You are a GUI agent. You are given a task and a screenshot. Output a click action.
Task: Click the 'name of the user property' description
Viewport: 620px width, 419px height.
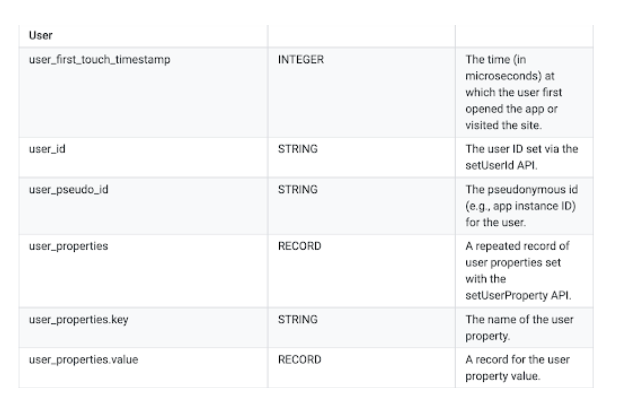[522, 326]
